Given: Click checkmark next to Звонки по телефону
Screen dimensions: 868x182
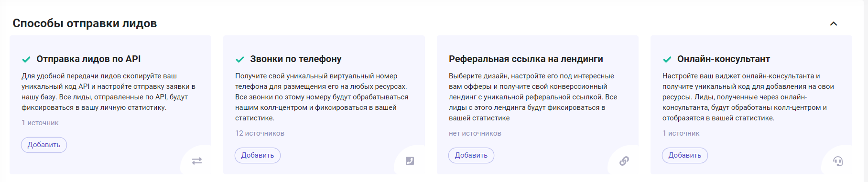Looking at the screenshot, I should [240, 59].
